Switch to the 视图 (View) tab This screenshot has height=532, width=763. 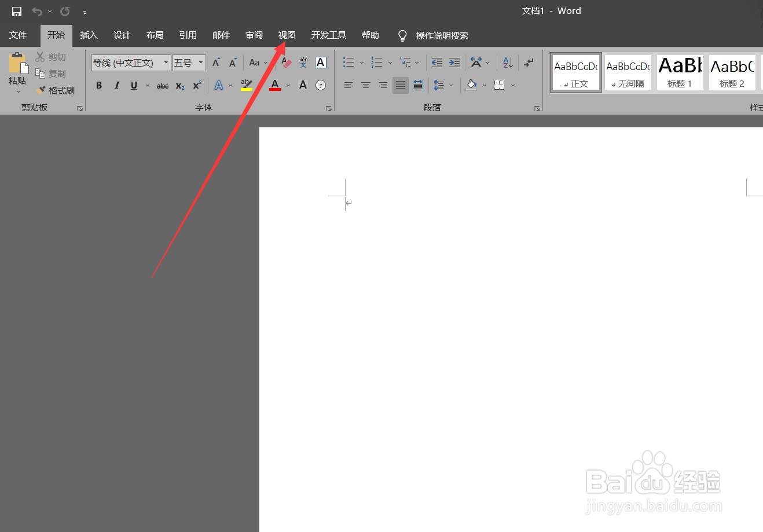click(287, 35)
